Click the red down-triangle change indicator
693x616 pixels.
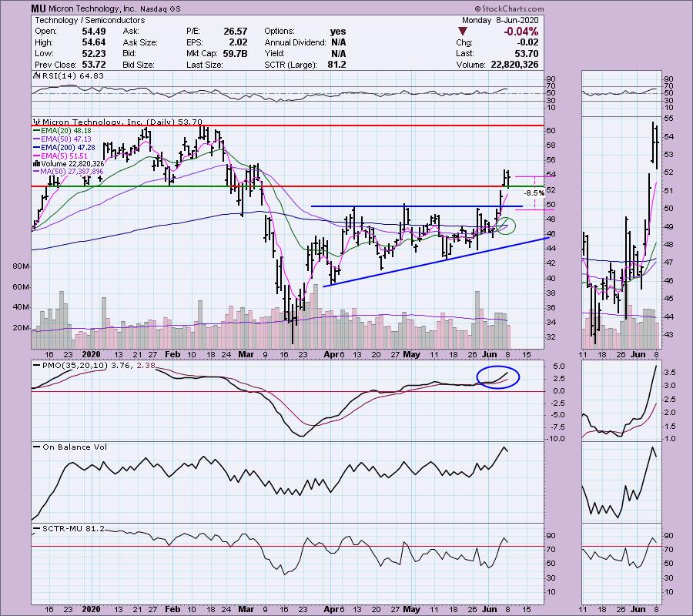[462, 32]
